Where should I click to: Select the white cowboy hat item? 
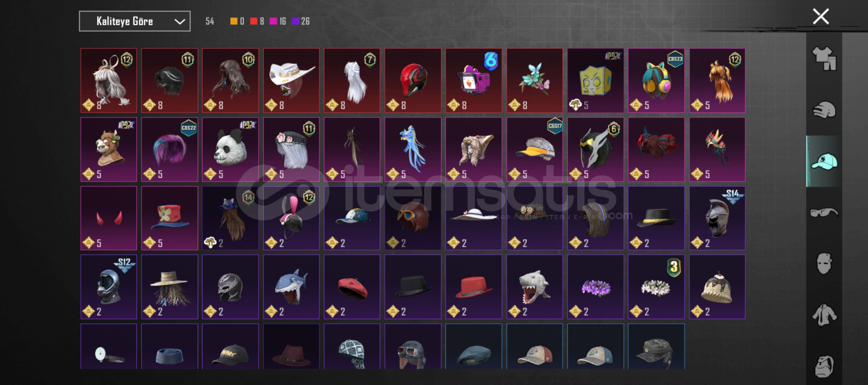[x=291, y=81]
